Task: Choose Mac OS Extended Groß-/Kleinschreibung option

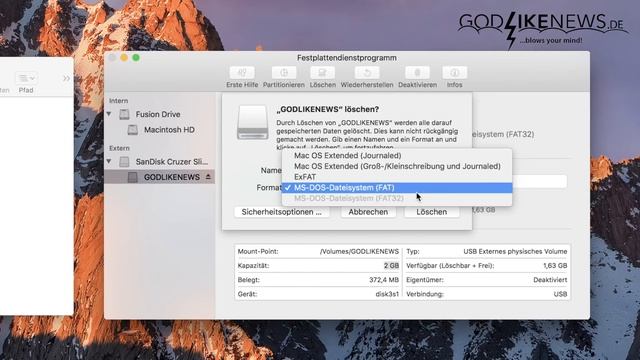Action: (397, 166)
